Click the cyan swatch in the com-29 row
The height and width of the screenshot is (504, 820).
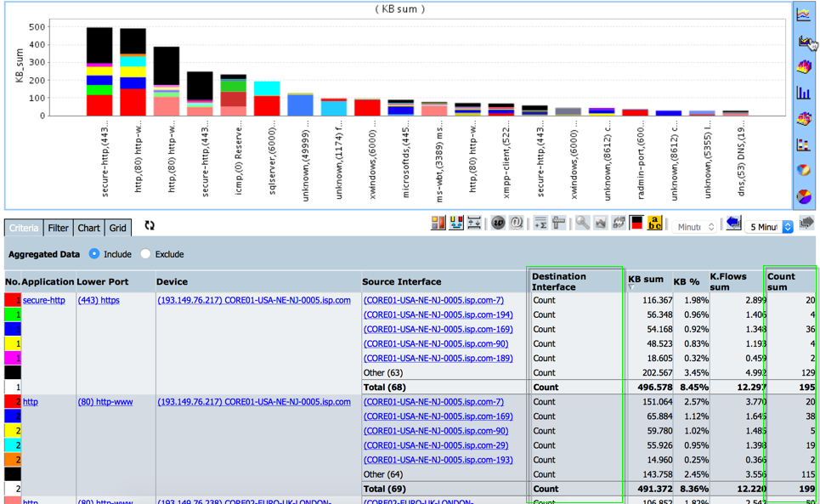(x=13, y=445)
